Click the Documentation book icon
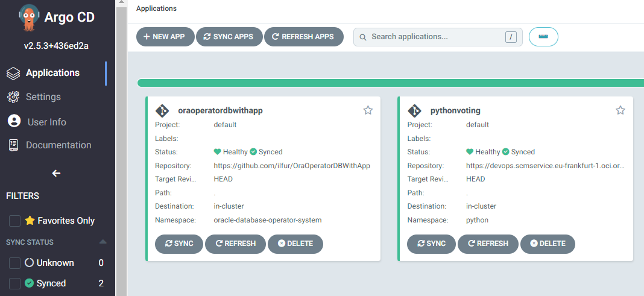The image size is (644, 296). click(13, 145)
